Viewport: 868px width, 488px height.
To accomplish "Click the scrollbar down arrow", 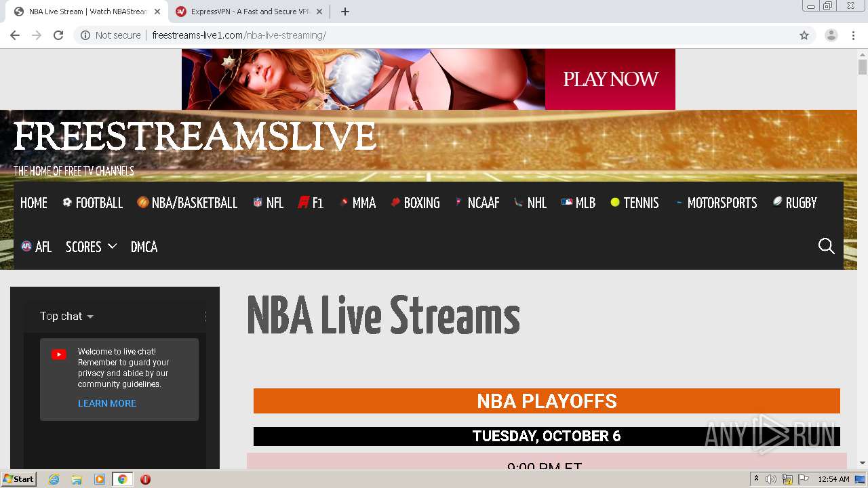I will pyautogui.click(x=863, y=463).
